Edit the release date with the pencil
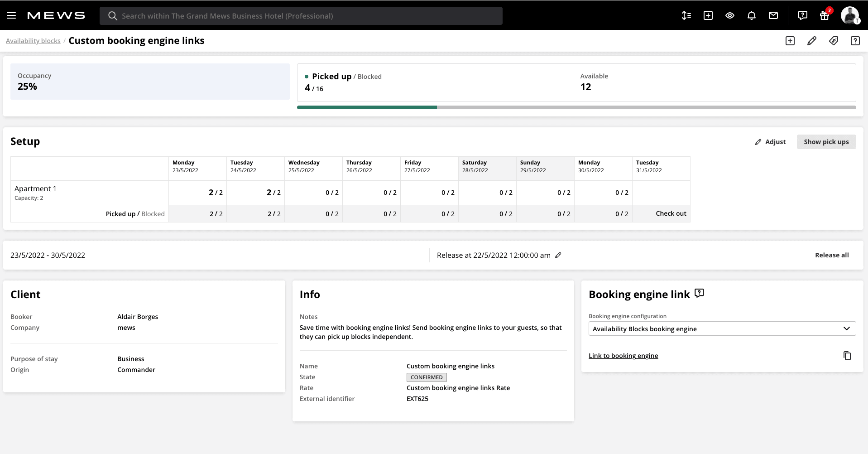The image size is (868, 454). pyautogui.click(x=558, y=255)
